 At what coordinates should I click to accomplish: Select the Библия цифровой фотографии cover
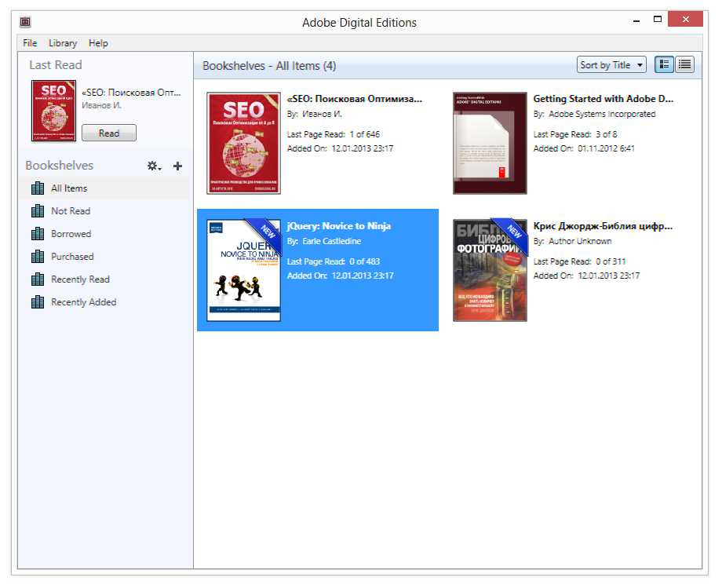[x=490, y=270]
